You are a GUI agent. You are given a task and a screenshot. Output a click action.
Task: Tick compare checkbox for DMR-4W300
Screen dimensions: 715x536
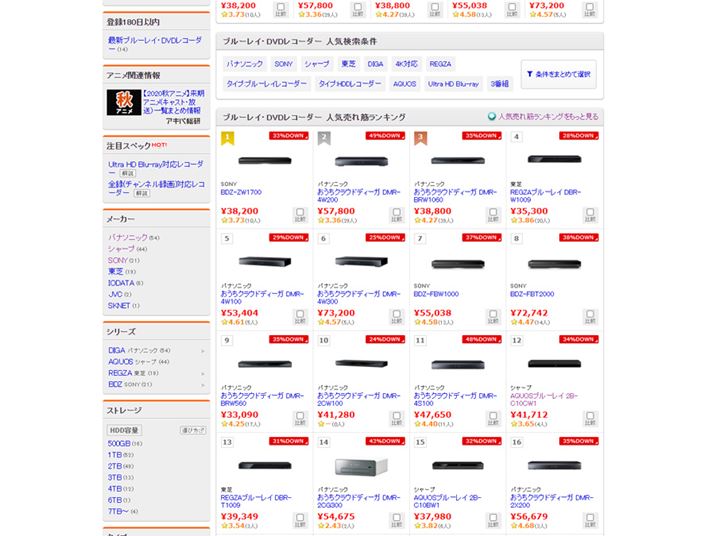[397, 316]
